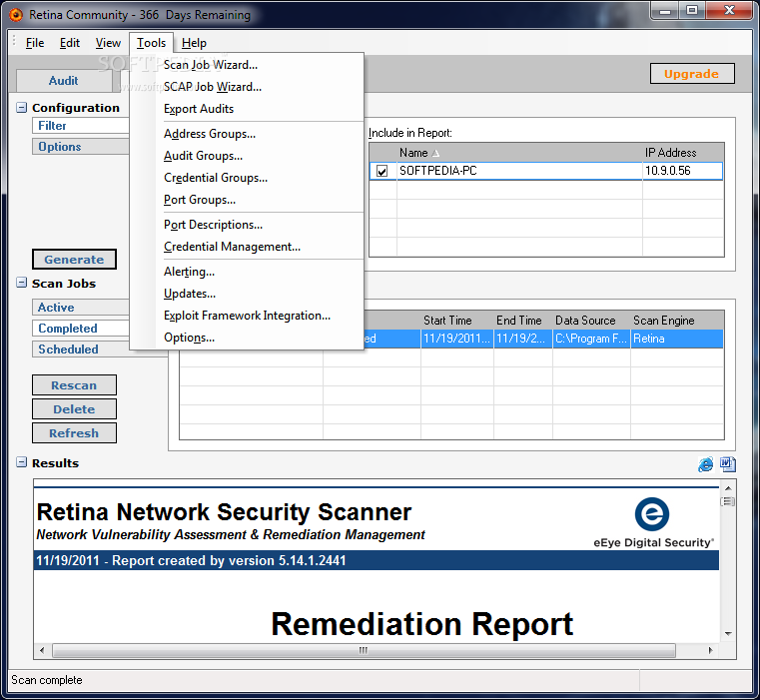Open report in Internet Explorer icon
This screenshot has width=760, height=700.
[705, 464]
